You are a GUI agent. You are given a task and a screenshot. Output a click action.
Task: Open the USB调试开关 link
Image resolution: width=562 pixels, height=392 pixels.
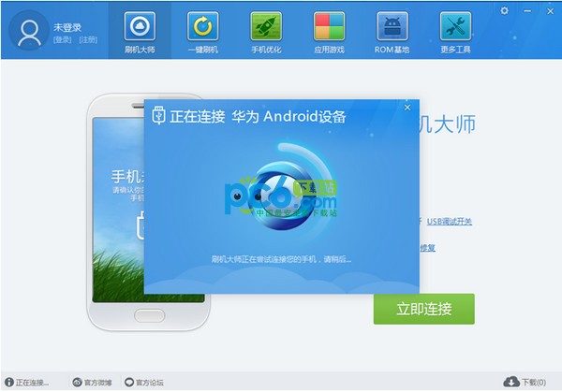tap(449, 222)
